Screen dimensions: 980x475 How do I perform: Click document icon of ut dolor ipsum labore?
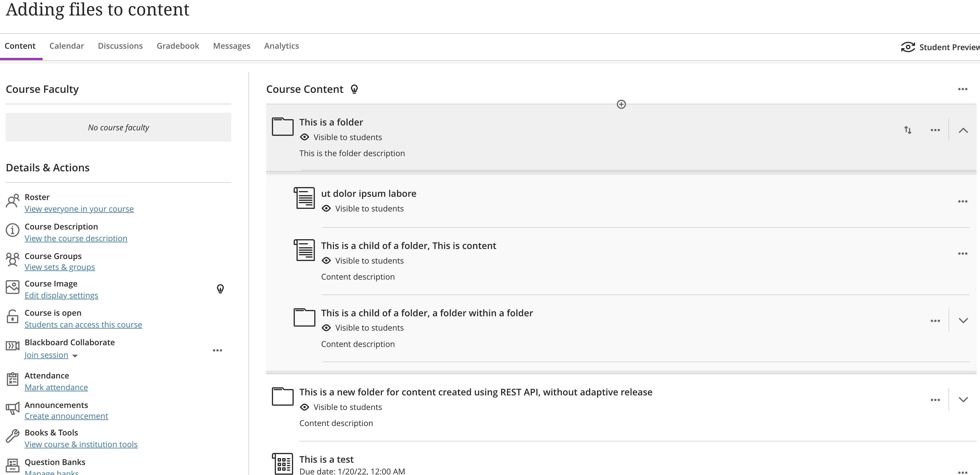[304, 198]
